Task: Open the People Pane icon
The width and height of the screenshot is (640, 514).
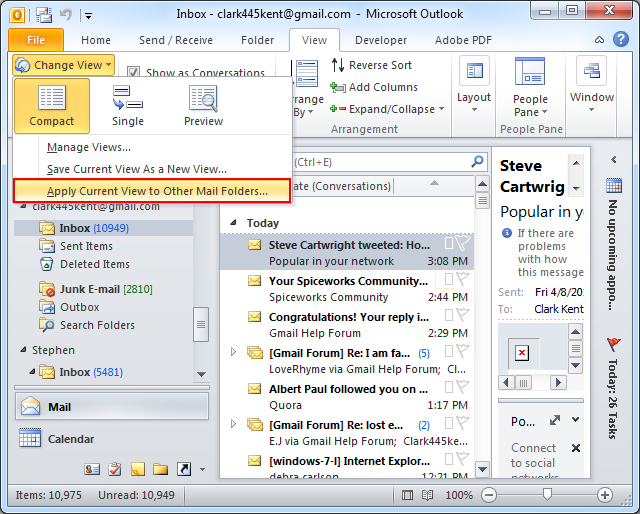Action: 530,71
